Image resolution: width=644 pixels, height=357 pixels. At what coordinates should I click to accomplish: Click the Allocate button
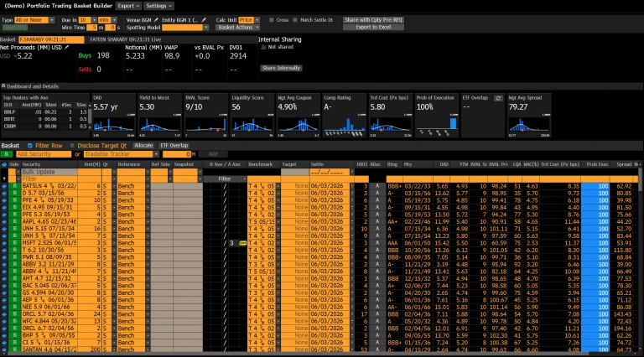click(143, 145)
